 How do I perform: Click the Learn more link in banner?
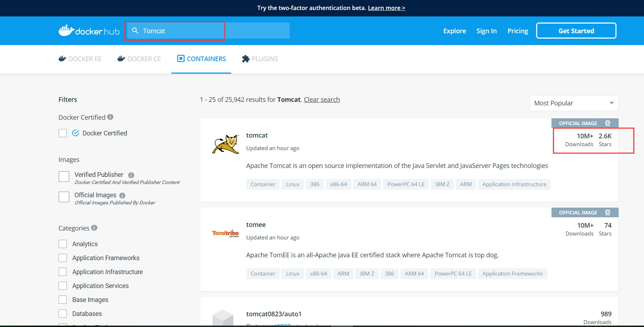coord(386,8)
